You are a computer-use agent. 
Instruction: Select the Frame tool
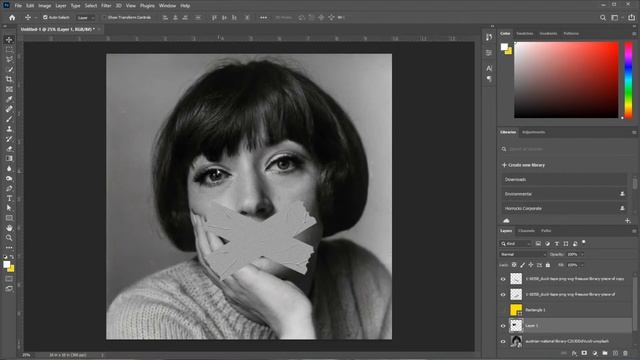pyautogui.click(x=9, y=89)
